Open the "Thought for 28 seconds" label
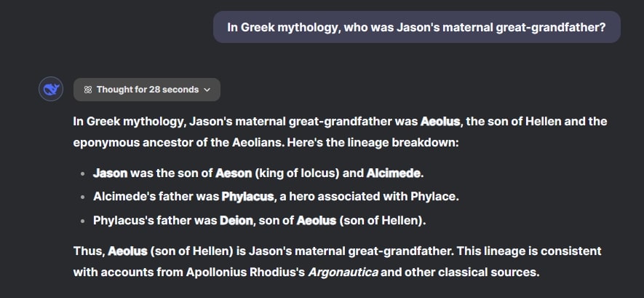This screenshot has width=644, height=298. point(147,90)
